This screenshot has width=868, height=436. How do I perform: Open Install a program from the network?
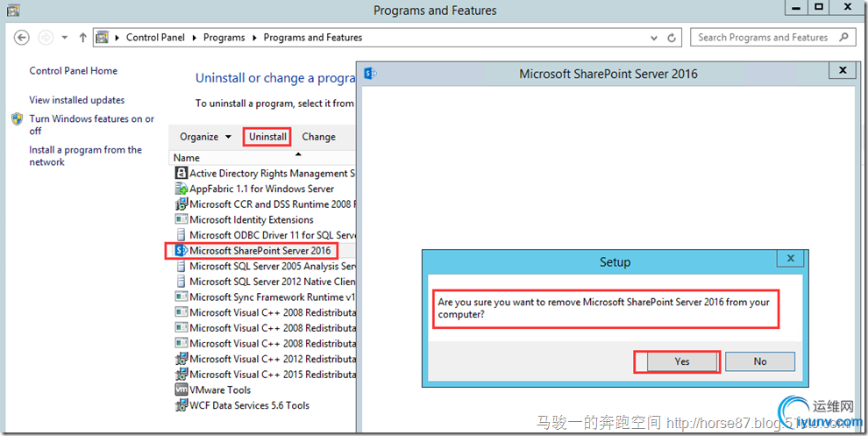click(x=86, y=155)
